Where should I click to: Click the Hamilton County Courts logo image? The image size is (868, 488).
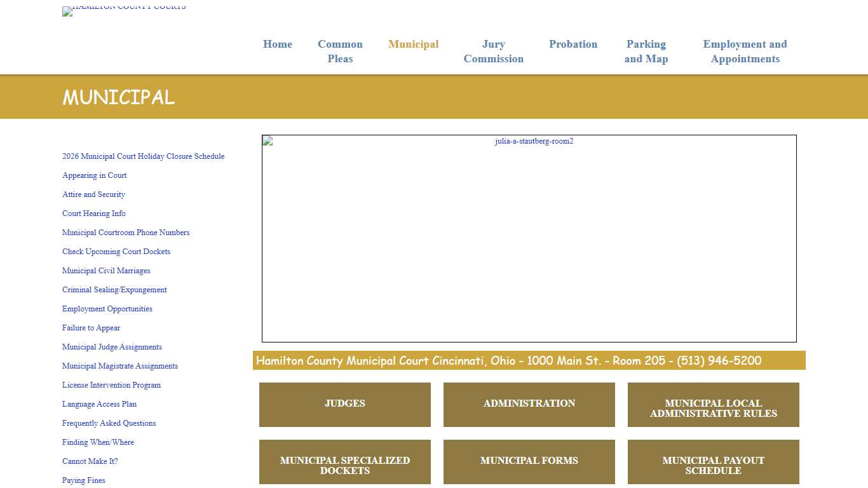coord(124,10)
